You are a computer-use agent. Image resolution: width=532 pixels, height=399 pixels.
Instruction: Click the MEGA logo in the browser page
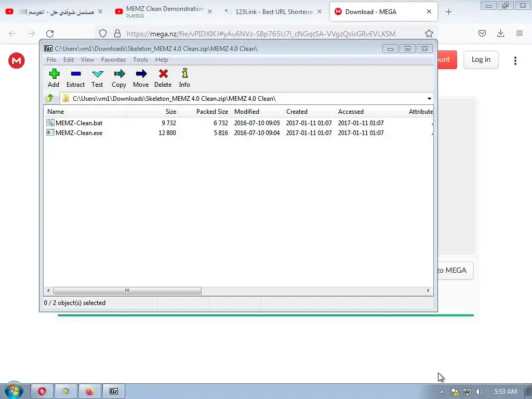point(16,61)
